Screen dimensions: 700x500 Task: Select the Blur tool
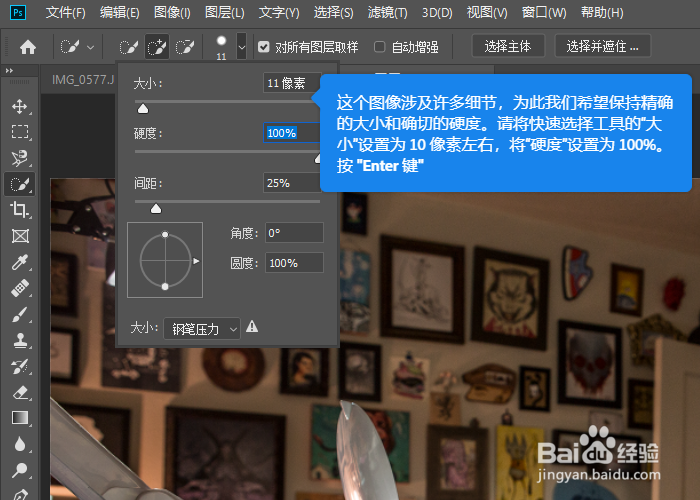[x=20, y=444]
